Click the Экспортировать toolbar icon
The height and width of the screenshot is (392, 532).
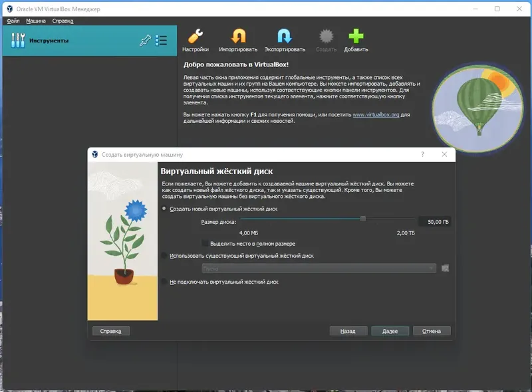click(x=285, y=37)
